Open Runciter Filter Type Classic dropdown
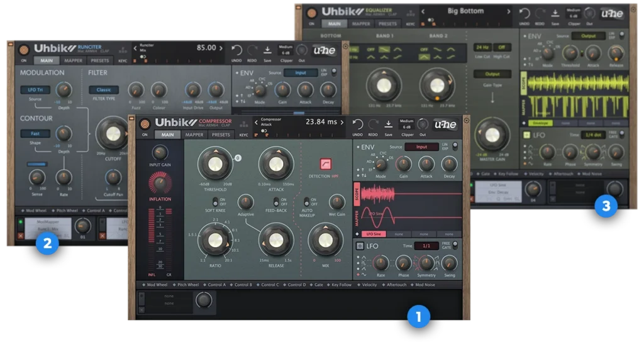Image resolution: width=644 pixels, height=347 pixels. coord(103,90)
